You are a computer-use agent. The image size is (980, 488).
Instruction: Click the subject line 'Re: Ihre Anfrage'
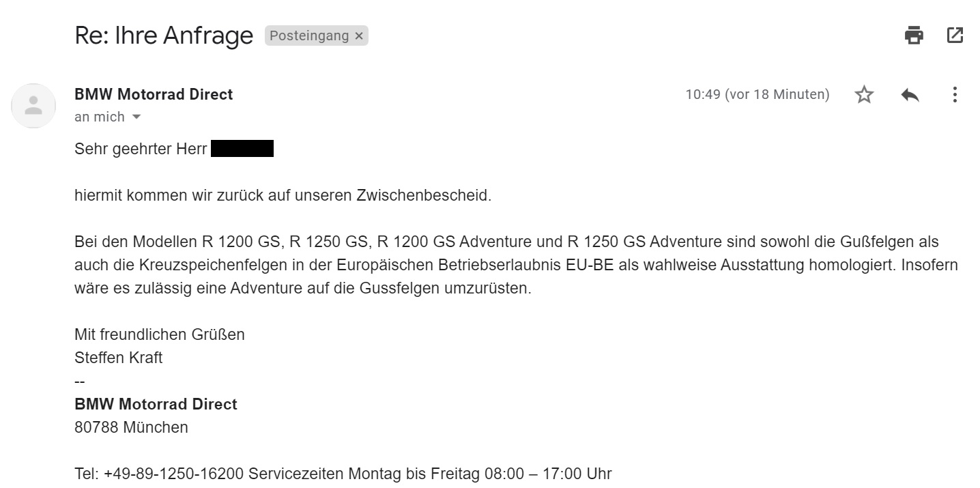[x=164, y=35]
